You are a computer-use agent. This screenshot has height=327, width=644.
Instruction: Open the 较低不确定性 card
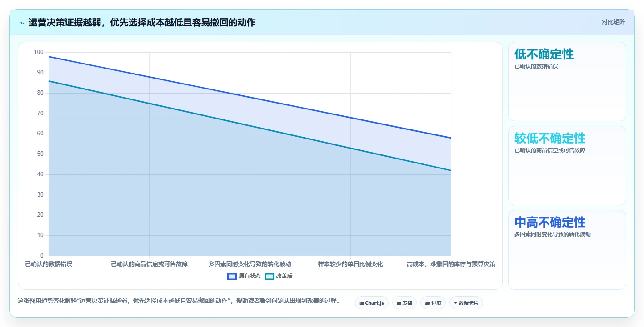[567, 165]
